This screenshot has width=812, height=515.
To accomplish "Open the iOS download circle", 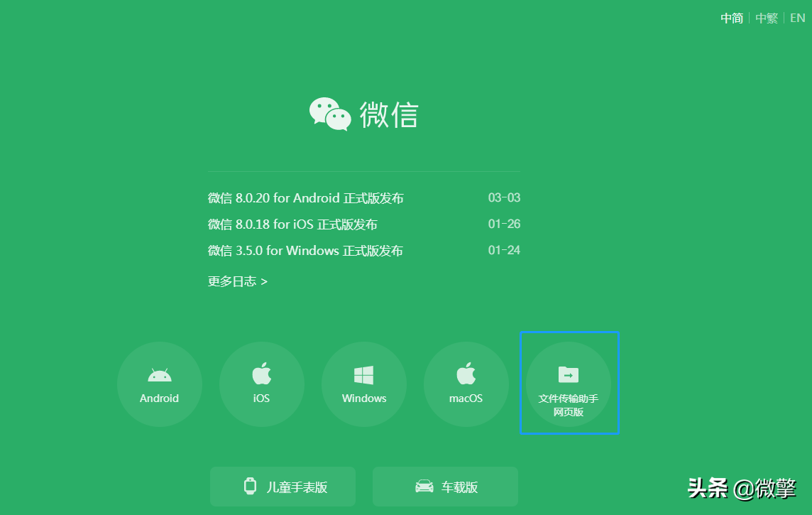I will tap(261, 384).
